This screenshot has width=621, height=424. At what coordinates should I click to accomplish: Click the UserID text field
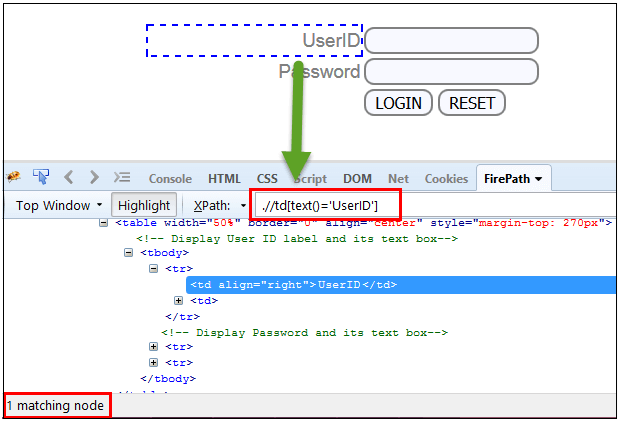(451, 40)
